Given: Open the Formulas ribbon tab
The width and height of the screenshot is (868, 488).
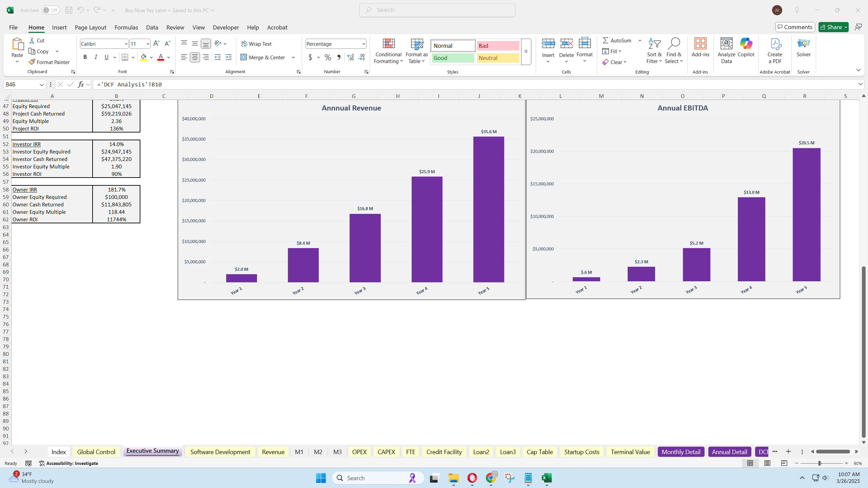Looking at the screenshot, I should 126,27.
